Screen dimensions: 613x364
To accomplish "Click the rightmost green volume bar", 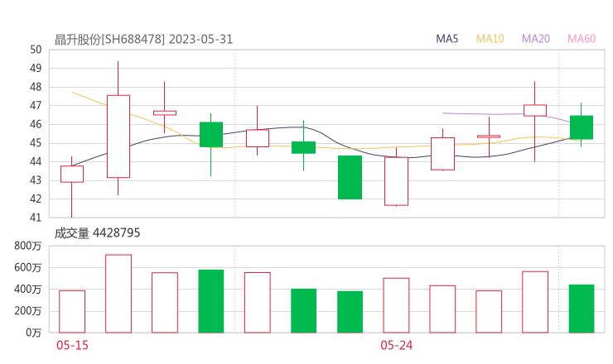I will [581, 309].
